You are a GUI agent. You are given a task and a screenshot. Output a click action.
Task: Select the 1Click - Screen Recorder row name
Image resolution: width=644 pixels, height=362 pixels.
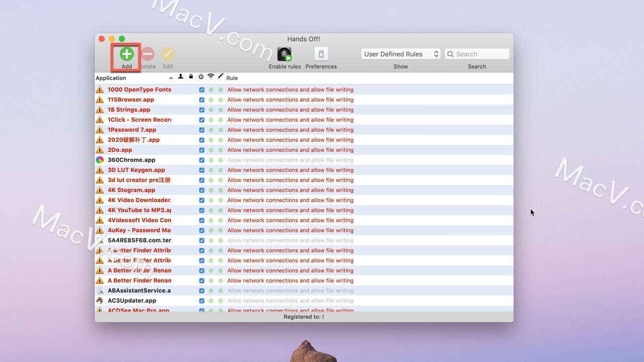pyautogui.click(x=139, y=120)
